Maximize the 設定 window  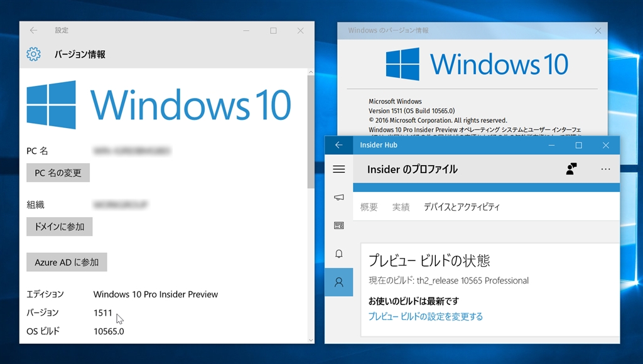(x=273, y=31)
